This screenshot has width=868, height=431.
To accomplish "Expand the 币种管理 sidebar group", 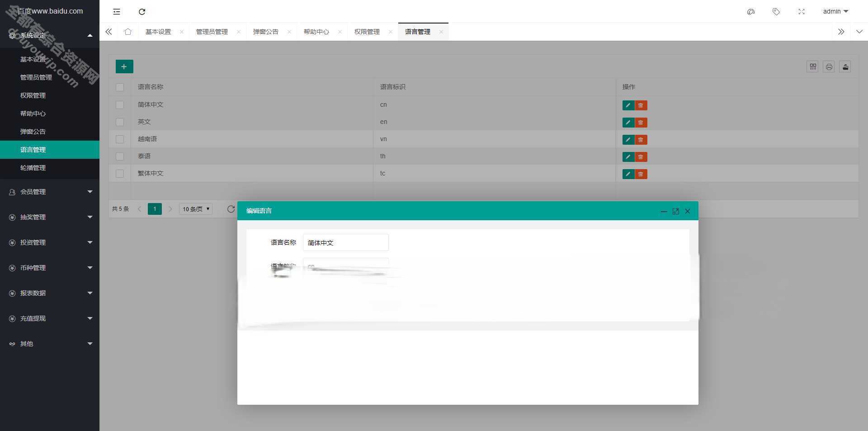I will [x=50, y=268].
